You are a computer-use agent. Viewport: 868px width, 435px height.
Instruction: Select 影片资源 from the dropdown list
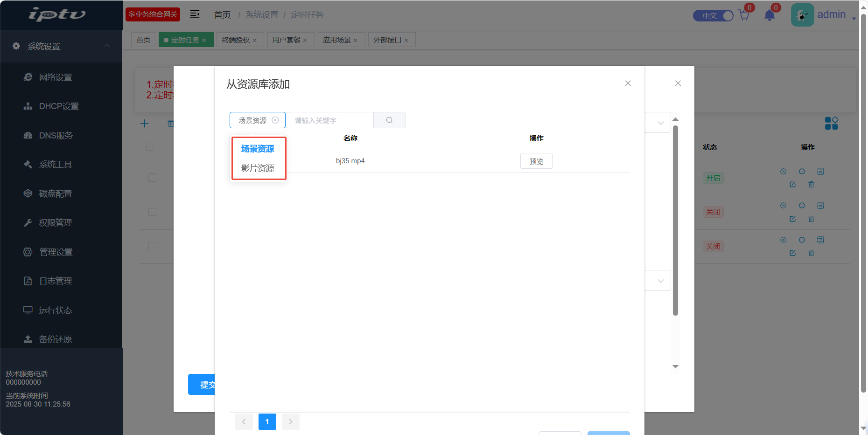pyautogui.click(x=258, y=168)
